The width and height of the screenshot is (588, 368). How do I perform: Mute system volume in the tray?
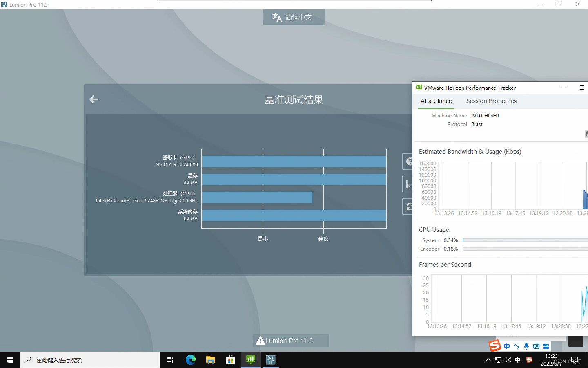(508, 360)
